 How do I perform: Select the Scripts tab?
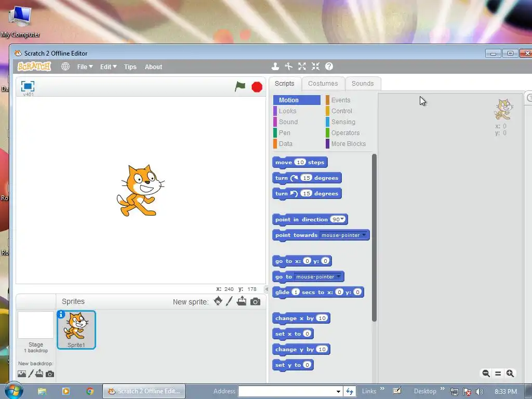pos(285,84)
